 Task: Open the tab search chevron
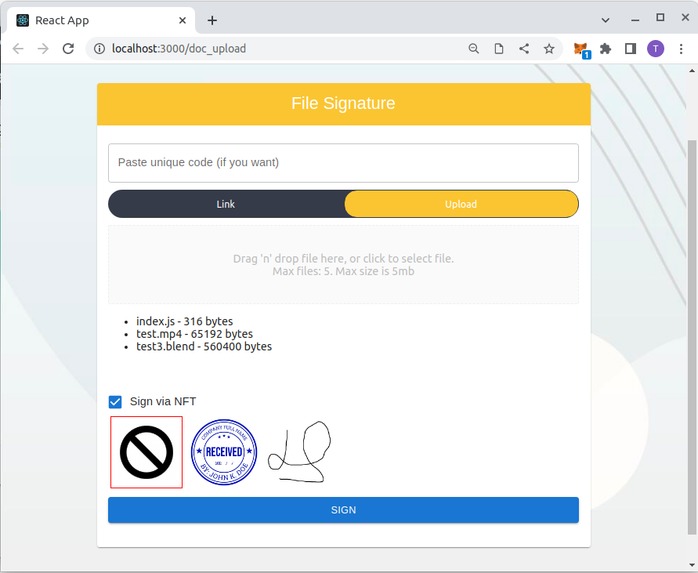tap(605, 20)
